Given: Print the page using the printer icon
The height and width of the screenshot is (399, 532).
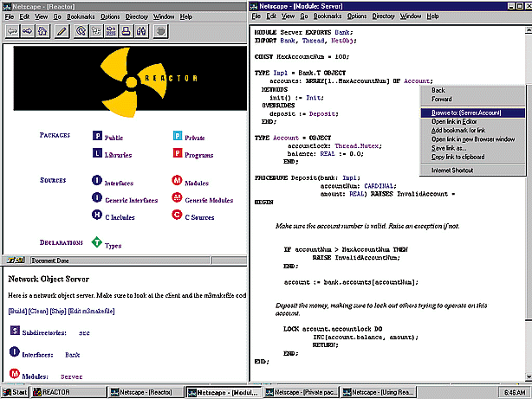Looking at the screenshot, I should (126, 31).
